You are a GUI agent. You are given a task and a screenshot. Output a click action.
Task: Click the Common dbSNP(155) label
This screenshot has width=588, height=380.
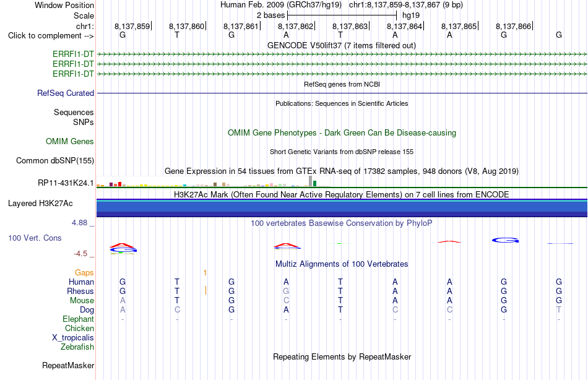pyautogui.click(x=55, y=160)
